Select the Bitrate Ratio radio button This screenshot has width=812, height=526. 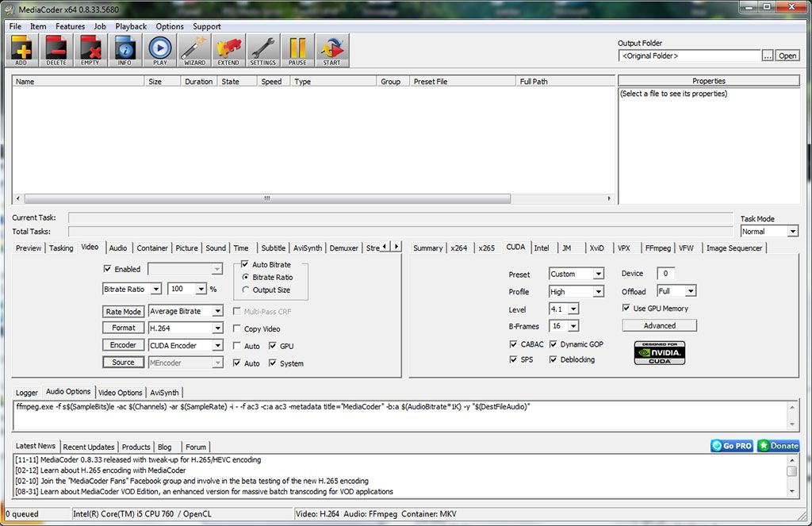click(x=246, y=277)
